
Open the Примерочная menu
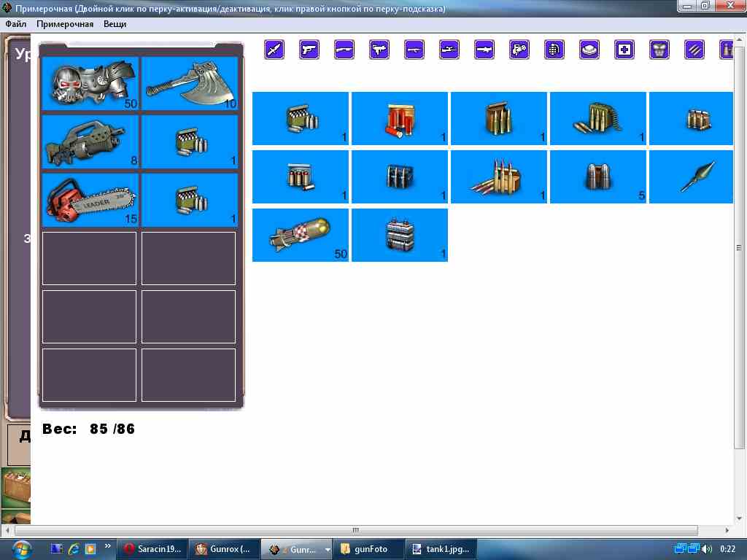point(65,24)
